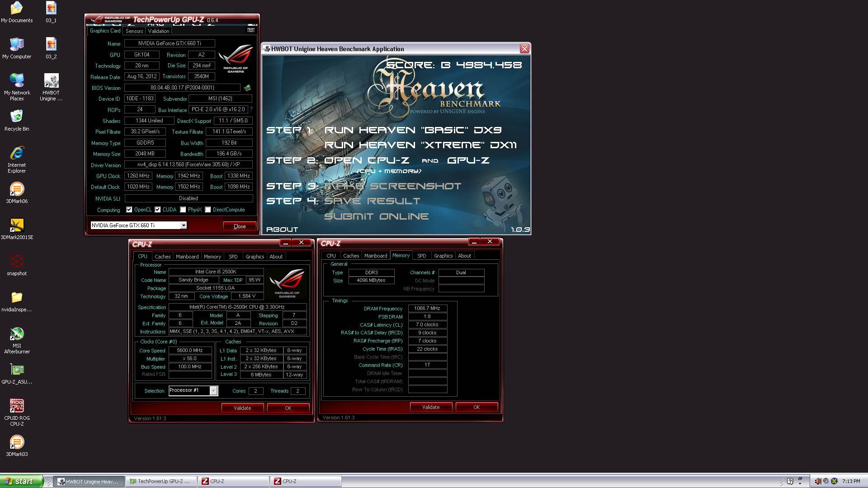Open Caches tab in left CPU-Z window

coord(162,257)
